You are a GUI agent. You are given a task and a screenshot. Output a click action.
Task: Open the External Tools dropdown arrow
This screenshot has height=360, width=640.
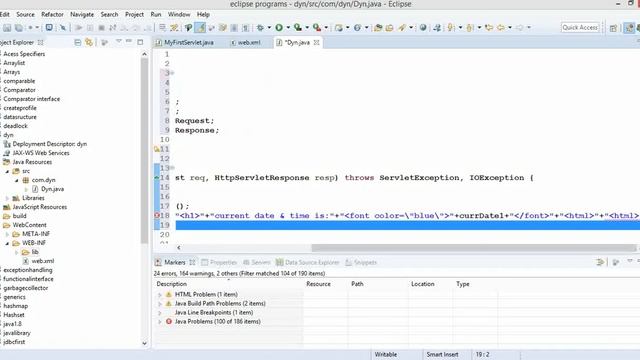[326, 28]
